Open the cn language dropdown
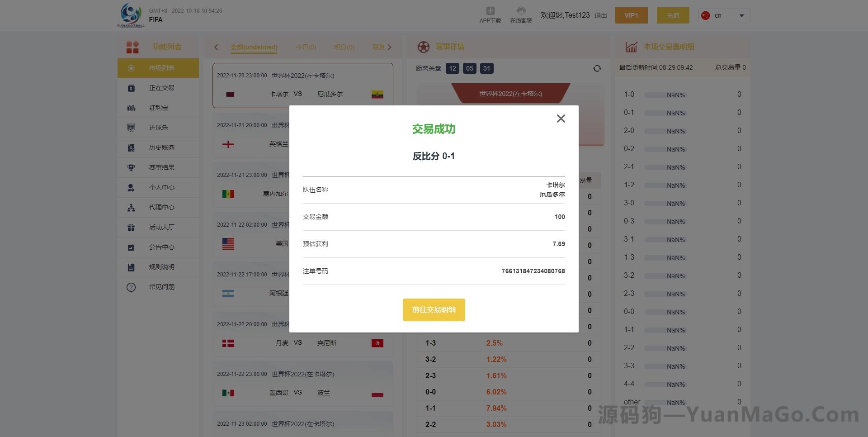Viewport: 868px width, 437px height. click(723, 15)
